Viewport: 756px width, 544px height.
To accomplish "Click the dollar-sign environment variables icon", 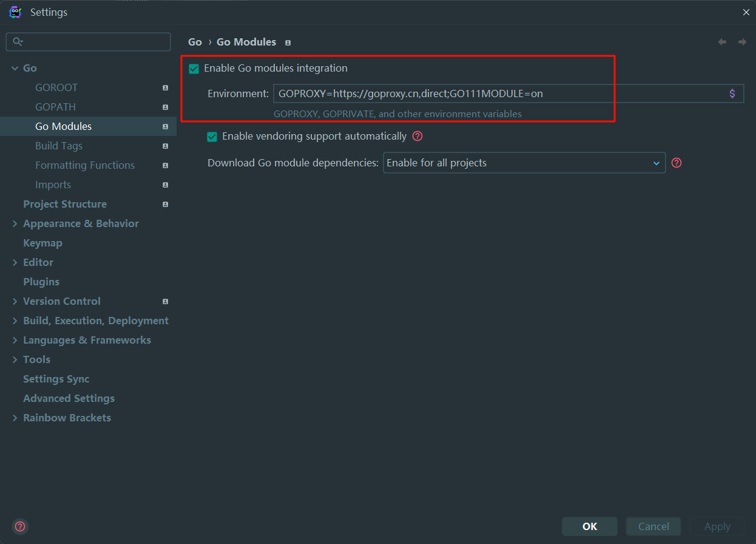I will 732,93.
